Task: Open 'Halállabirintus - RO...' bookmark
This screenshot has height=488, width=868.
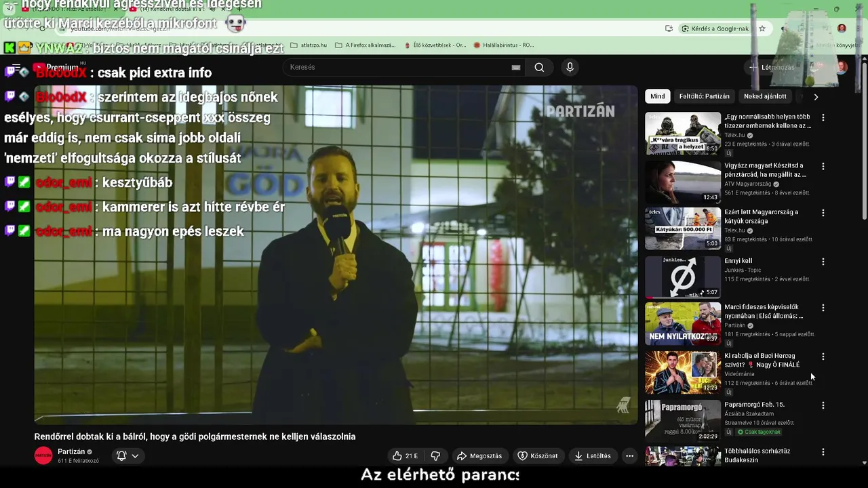Action: (x=504, y=45)
